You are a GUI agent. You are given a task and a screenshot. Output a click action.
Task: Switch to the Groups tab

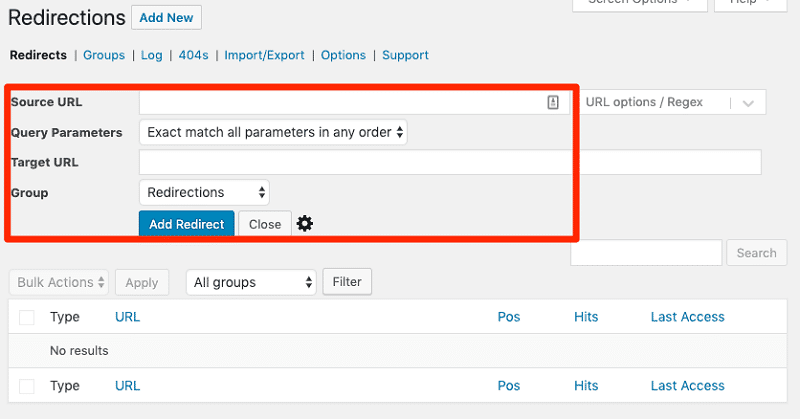(x=104, y=55)
